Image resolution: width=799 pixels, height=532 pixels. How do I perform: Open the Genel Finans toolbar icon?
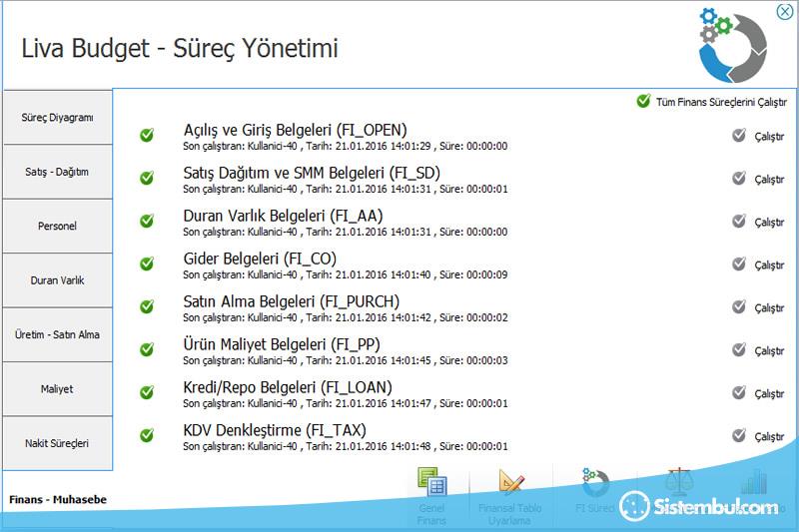(x=432, y=482)
